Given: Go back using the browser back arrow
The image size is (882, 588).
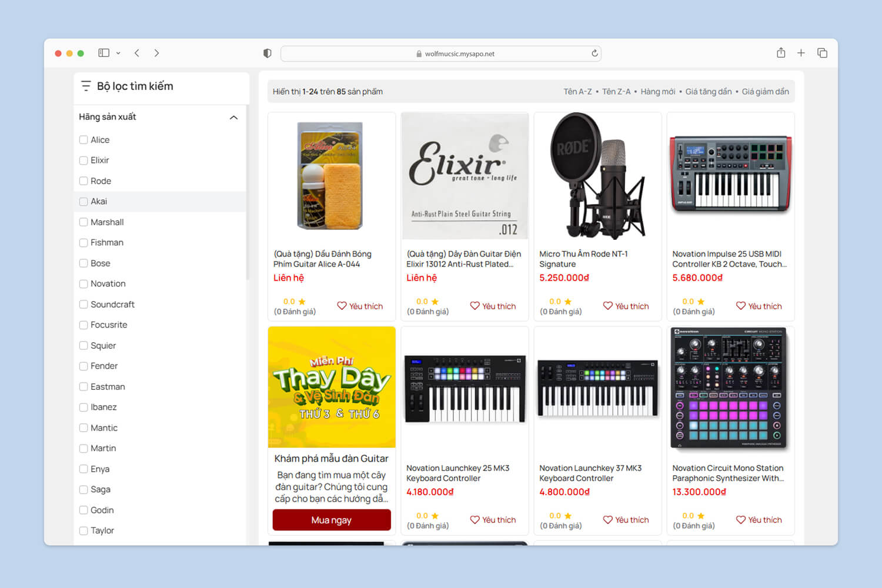Looking at the screenshot, I should coord(137,53).
